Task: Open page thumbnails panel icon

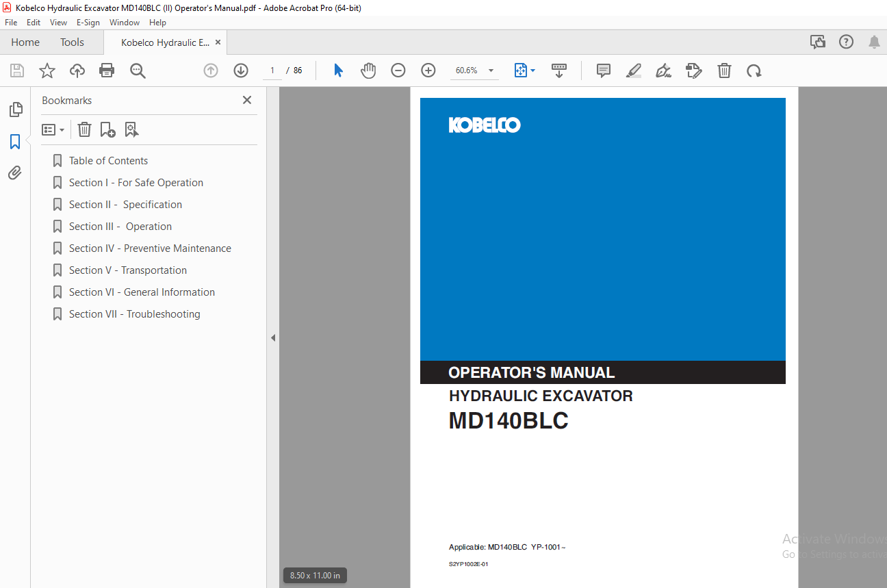Action: click(15, 109)
